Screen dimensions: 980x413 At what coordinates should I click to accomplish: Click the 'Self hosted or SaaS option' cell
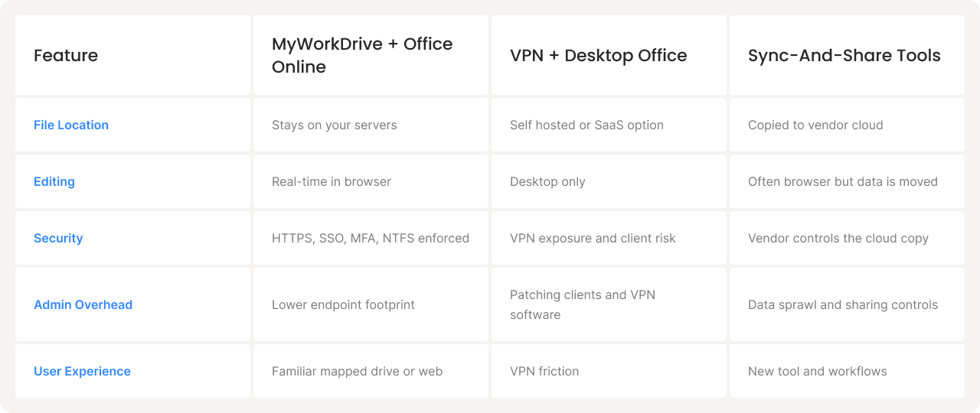click(586, 125)
